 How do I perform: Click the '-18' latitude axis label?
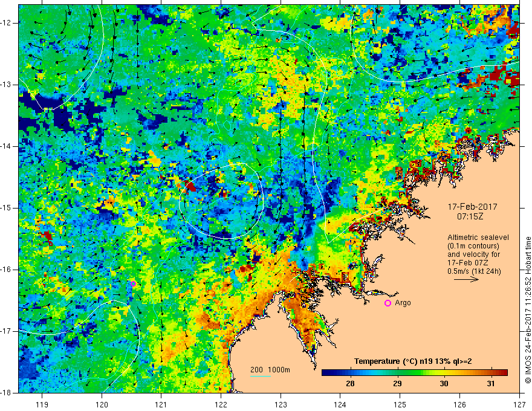click(x=7, y=393)
